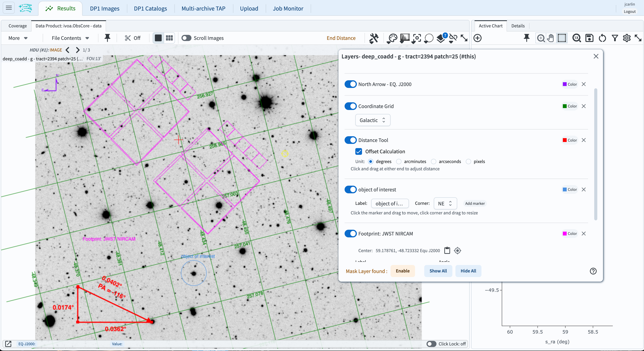Click the Logout link
The height and width of the screenshot is (351, 644).
[629, 11]
